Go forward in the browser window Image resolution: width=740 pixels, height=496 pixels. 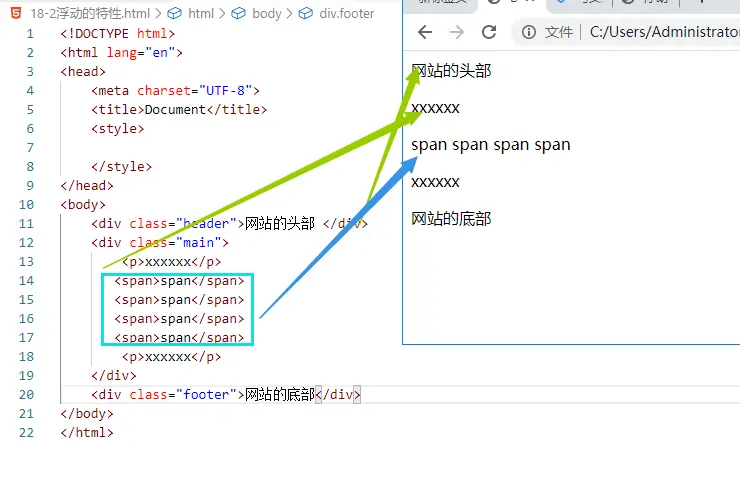pos(456,32)
